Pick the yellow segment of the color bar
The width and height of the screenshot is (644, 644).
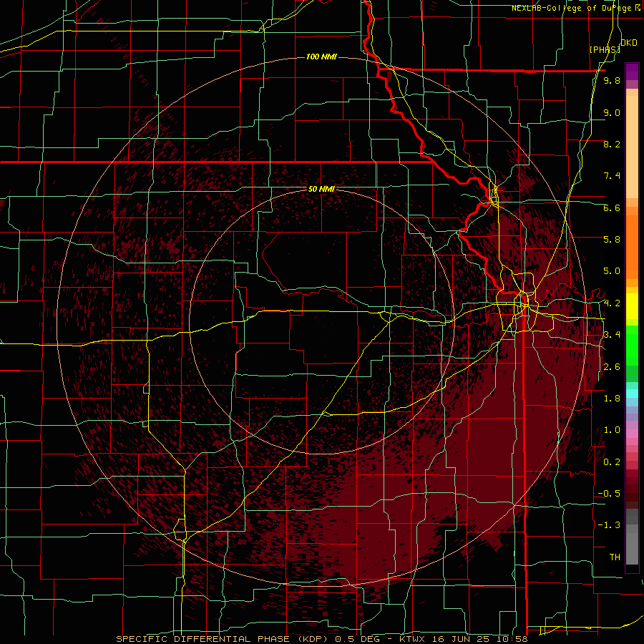pos(632,306)
